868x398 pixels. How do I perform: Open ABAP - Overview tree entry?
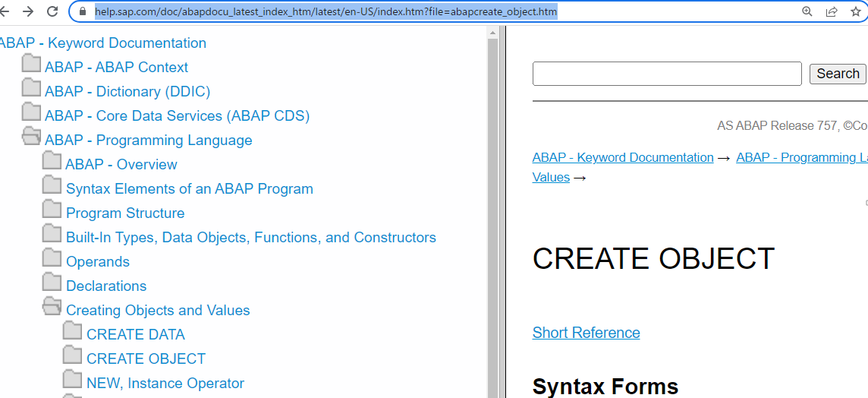121,165
